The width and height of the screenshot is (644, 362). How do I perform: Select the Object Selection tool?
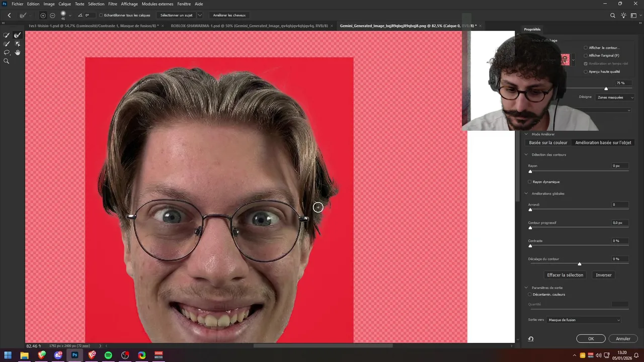tap(18, 44)
